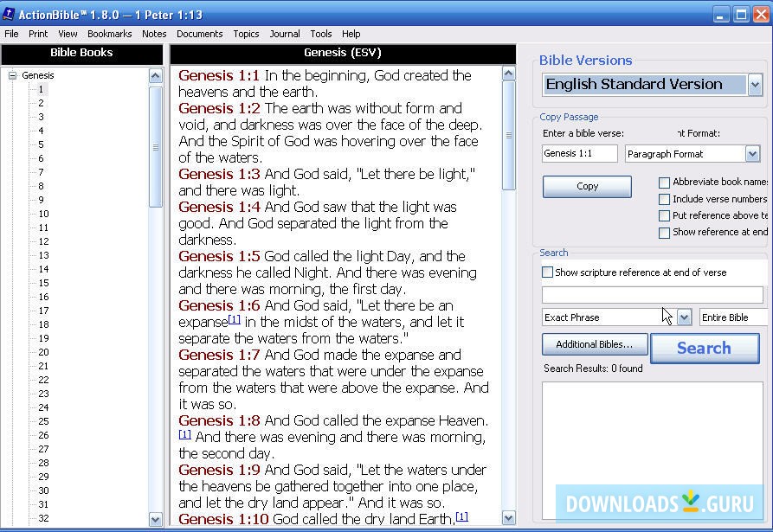The height and width of the screenshot is (532, 773).
Task: Click the Entire Bible search scope field
Action: coord(733,317)
